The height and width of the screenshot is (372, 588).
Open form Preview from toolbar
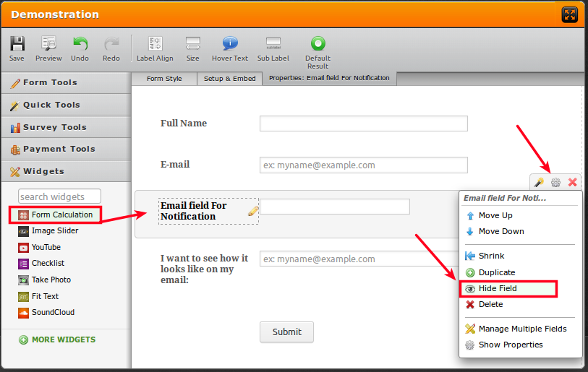[48, 44]
